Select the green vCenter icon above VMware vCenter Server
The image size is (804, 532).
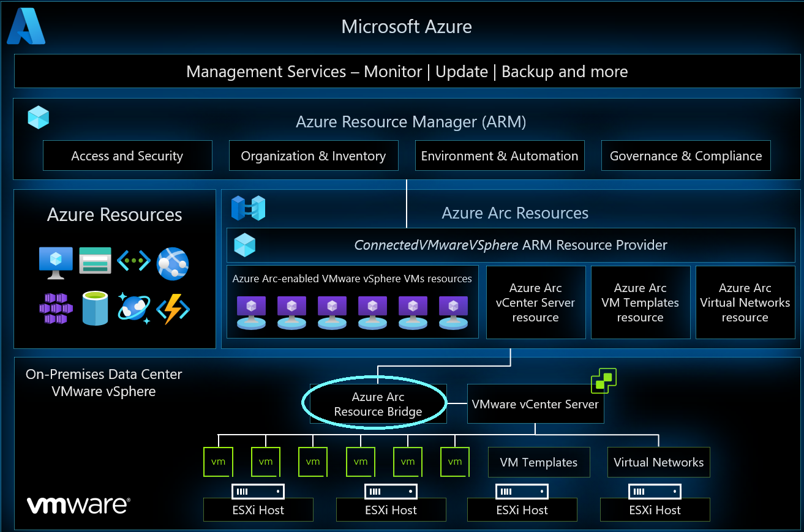coord(603,381)
